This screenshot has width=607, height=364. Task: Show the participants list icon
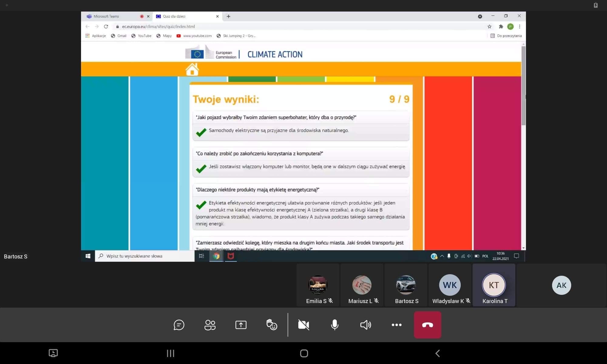(x=210, y=325)
